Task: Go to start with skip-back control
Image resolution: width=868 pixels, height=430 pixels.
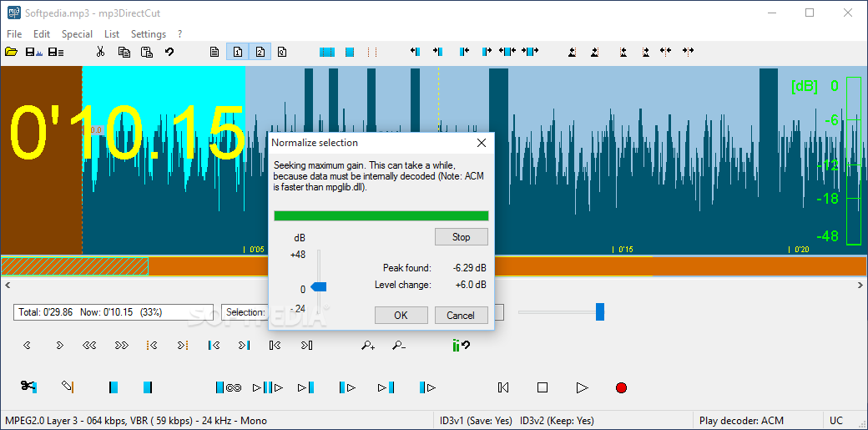Action: (x=503, y=387)
